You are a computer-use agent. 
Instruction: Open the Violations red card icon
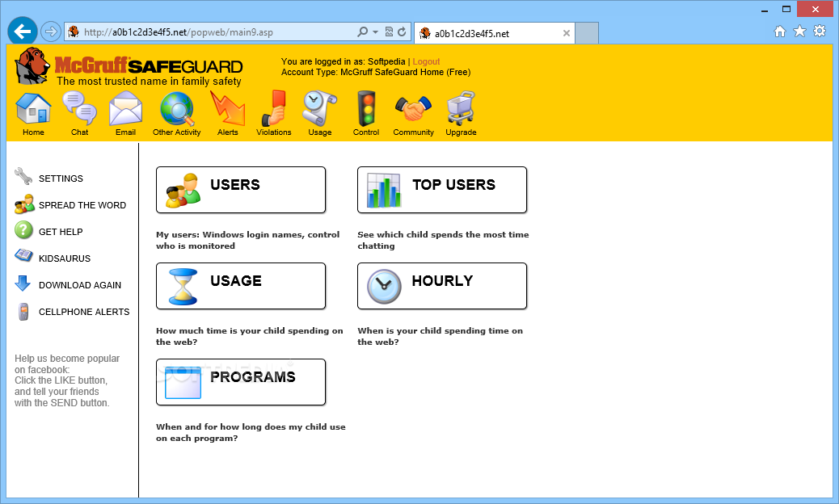pyautogui.click(x=274, y=108)
